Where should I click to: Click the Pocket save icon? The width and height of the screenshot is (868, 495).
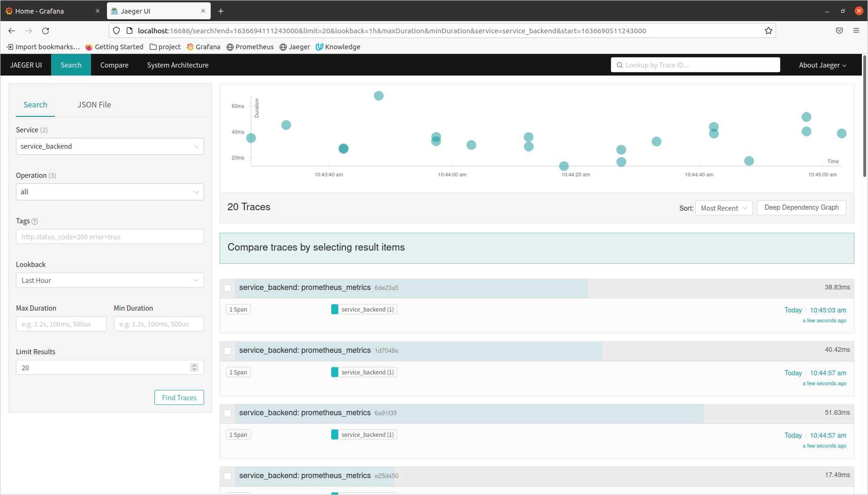click(x=839, y=30)
